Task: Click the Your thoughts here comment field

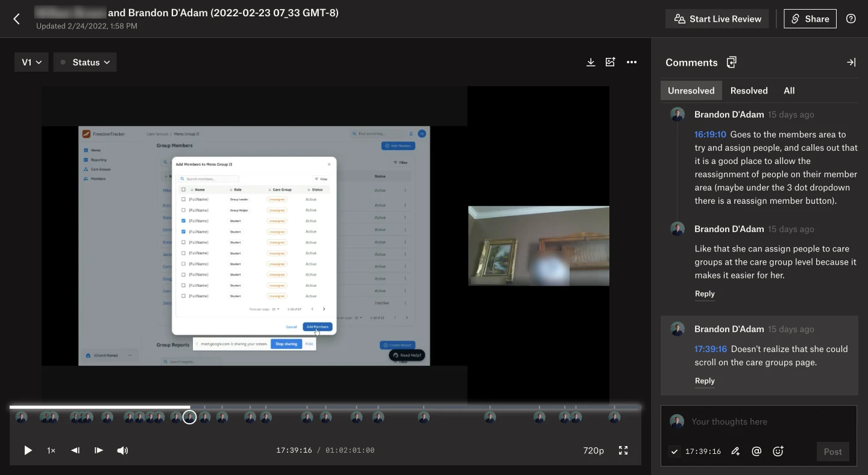Action: [729, 421]
